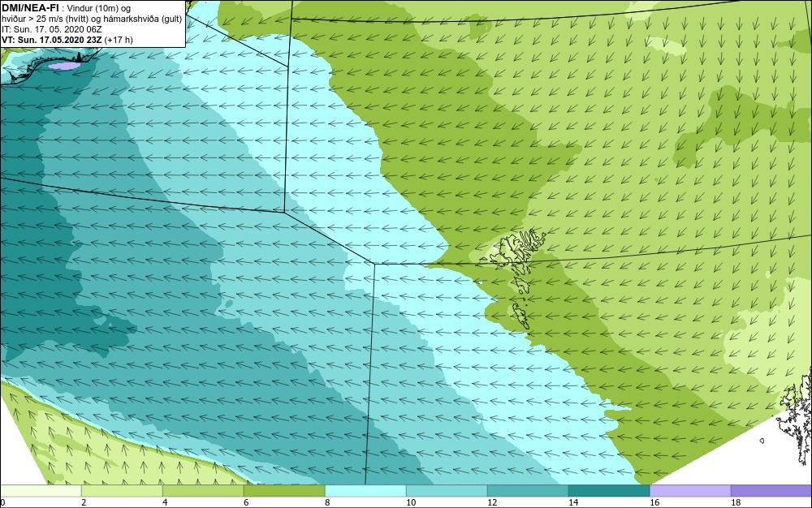Click the legend tick label '18'

point(736,502)
